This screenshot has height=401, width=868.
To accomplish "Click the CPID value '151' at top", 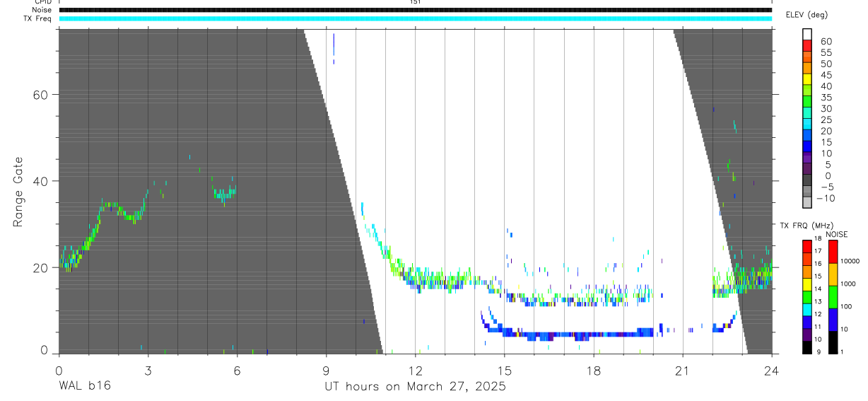I will (415, 2).
